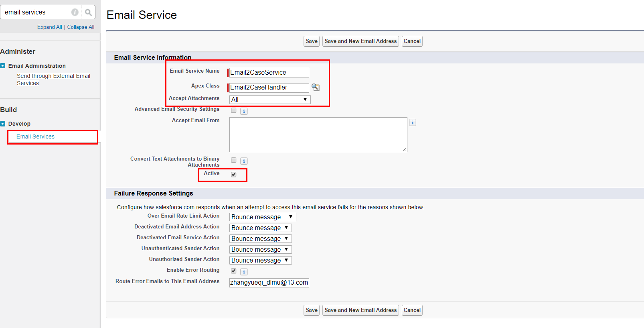
Task: Click the info icon in the search box
Action: click(75, 12)
